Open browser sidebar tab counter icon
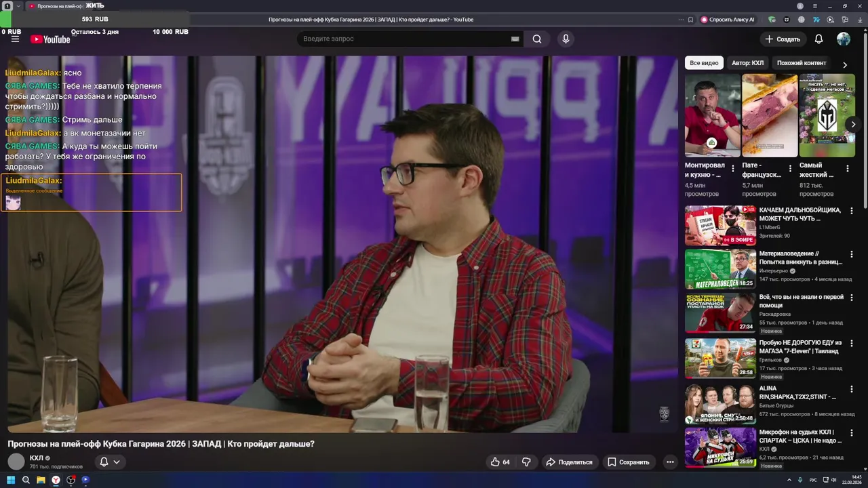868x488 pixels. tap(7, 5)
